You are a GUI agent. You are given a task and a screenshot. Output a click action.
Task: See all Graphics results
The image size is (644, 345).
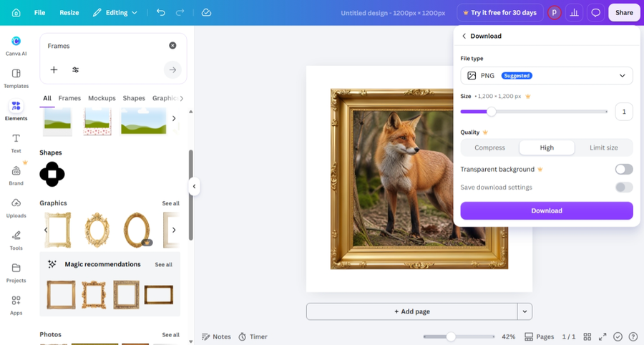[x=170, y=203]
